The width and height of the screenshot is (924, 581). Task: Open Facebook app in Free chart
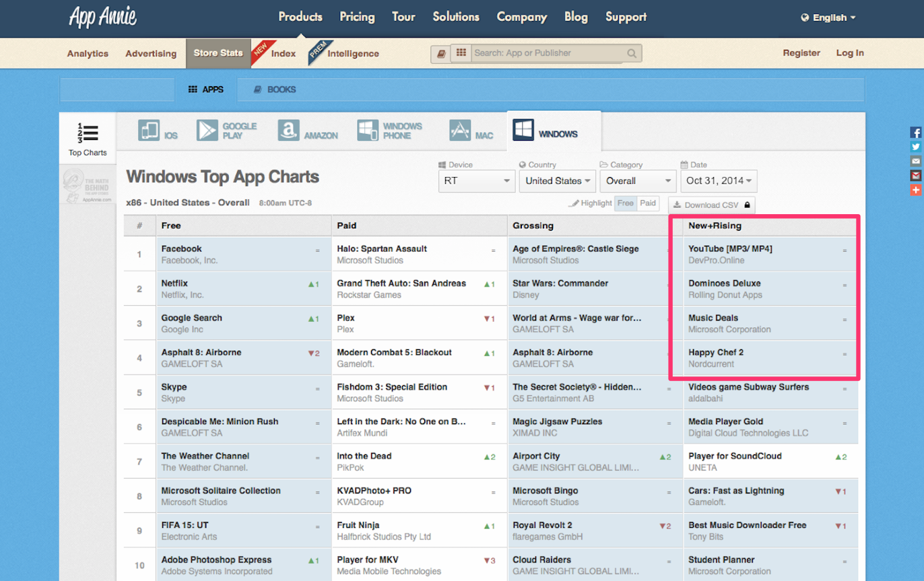(x=181, y=249)
